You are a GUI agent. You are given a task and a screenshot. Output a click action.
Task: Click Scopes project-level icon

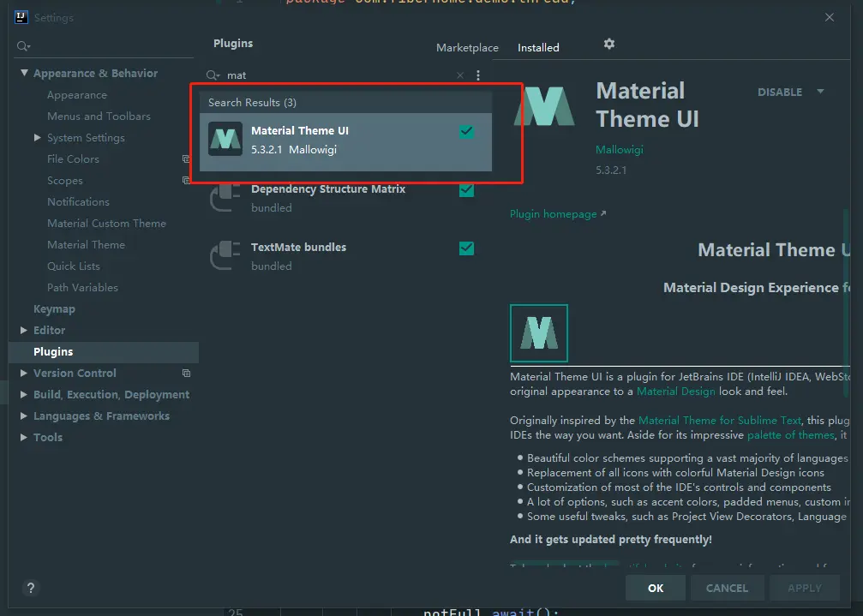186,180
